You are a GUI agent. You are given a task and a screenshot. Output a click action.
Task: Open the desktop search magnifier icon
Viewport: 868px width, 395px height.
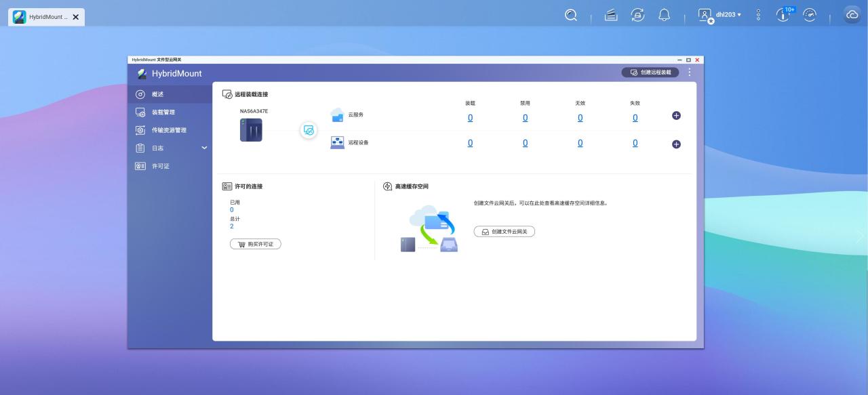click(571, 14)
